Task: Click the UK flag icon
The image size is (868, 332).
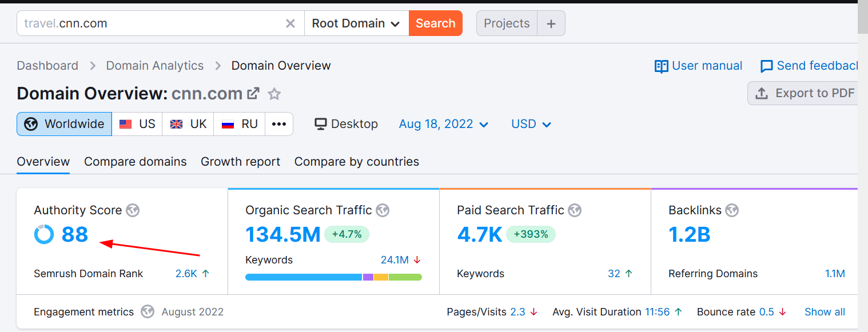Action: [177, 124]
